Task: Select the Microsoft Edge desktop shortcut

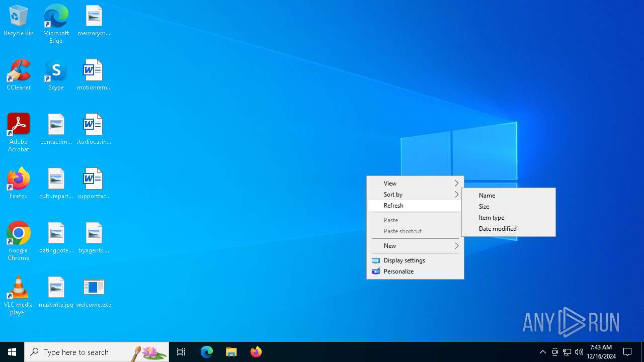Action: [56, 24]
